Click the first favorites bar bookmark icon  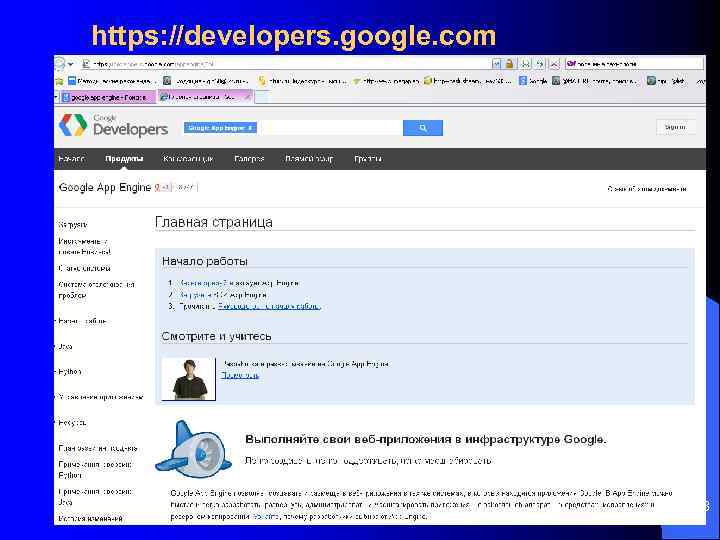[x=72, y=81]
